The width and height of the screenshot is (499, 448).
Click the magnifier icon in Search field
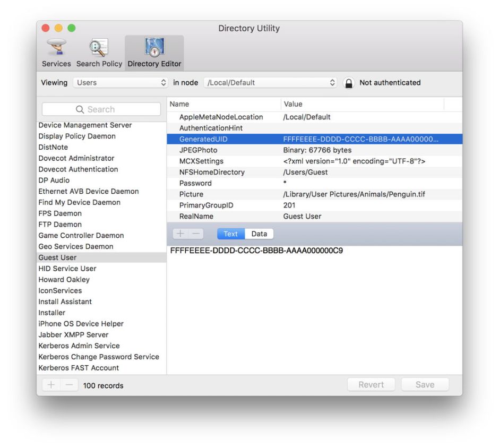pos(80,109)
